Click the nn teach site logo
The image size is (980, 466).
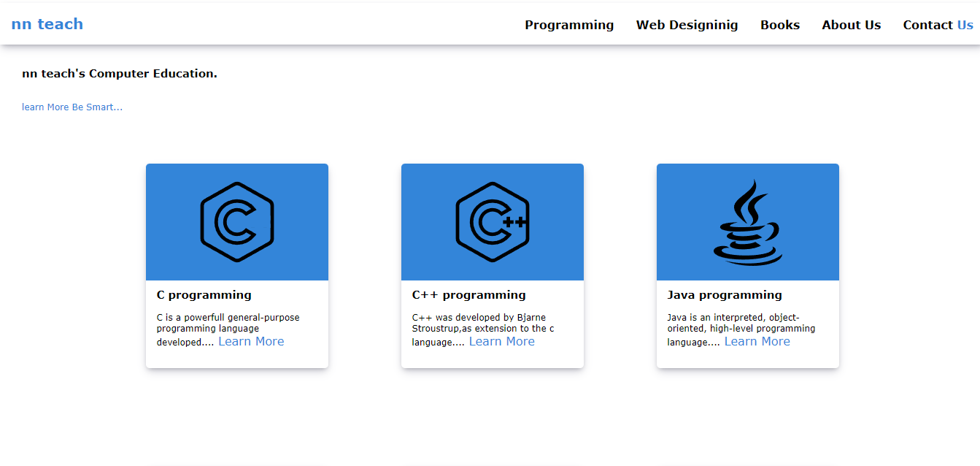pos(47,24)
